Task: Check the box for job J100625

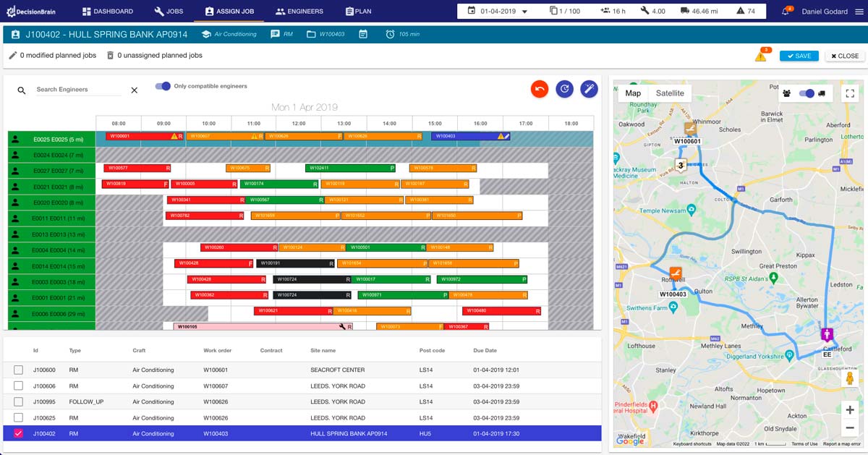Action: click(x=18, y=418)
